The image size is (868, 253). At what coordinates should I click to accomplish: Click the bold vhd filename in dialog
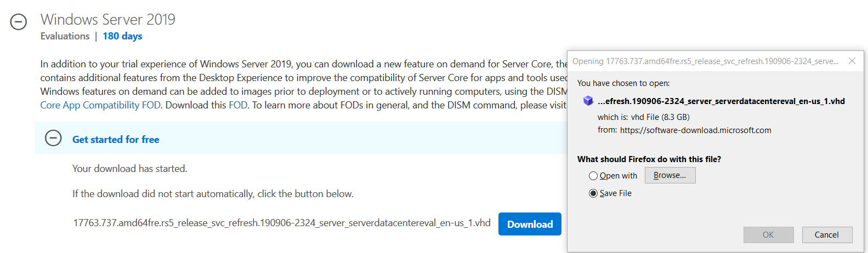[x=721, y=101]
